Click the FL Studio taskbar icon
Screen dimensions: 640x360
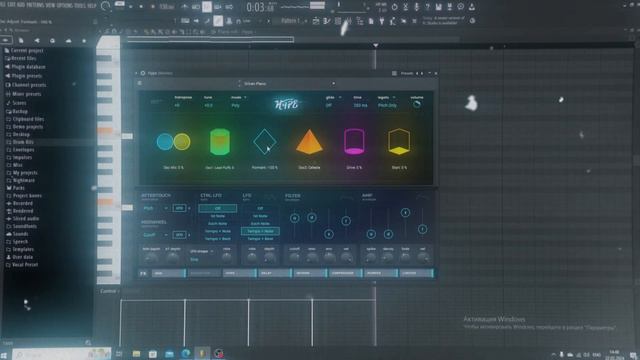202,354
